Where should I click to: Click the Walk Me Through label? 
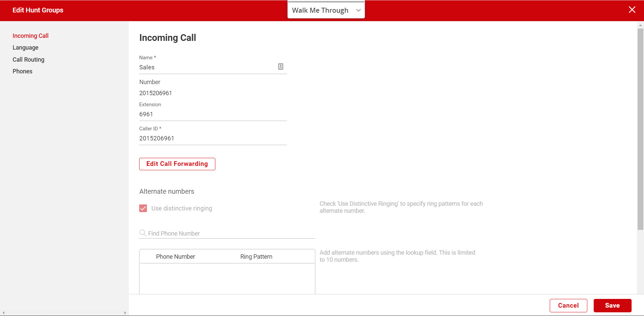(320, 10)
